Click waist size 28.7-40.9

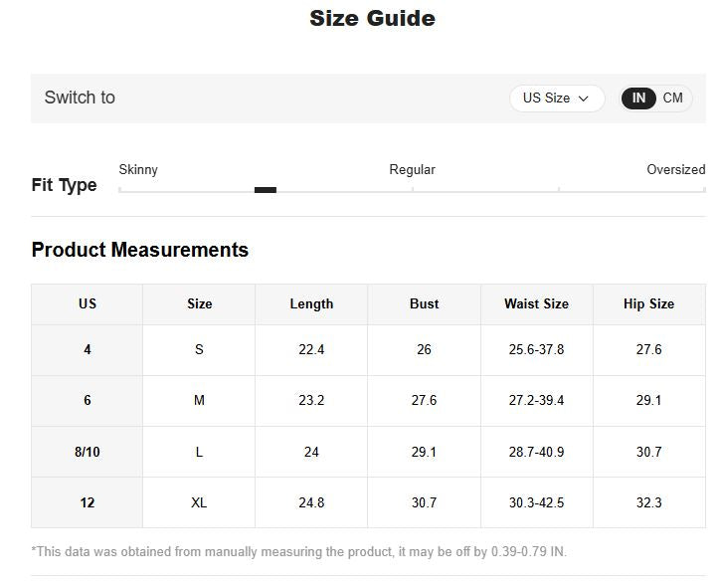536,452
